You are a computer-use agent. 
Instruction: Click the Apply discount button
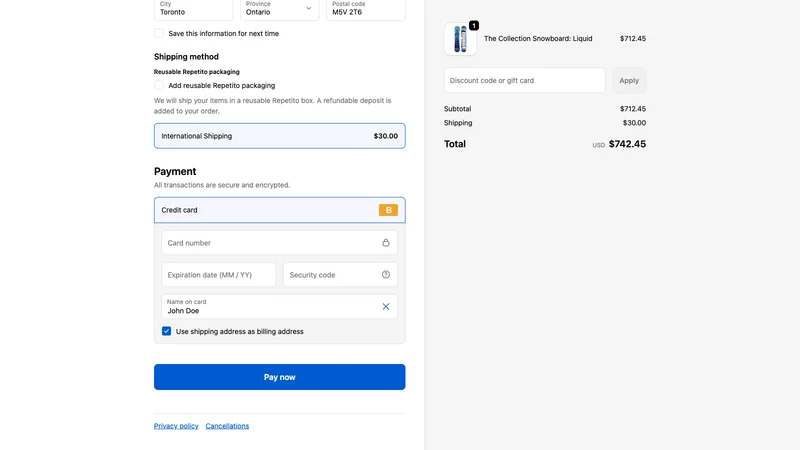tap(629, 80)
